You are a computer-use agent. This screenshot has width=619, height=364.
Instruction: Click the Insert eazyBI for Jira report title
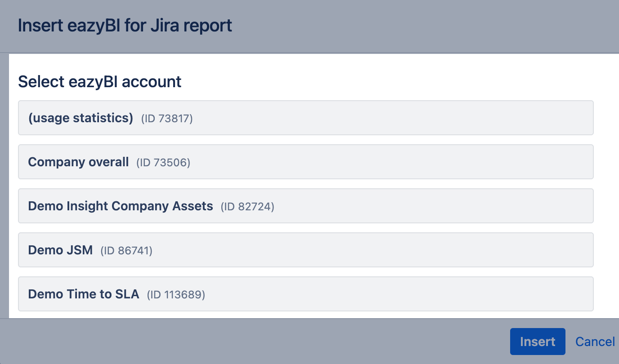click(x=125, y=26)
